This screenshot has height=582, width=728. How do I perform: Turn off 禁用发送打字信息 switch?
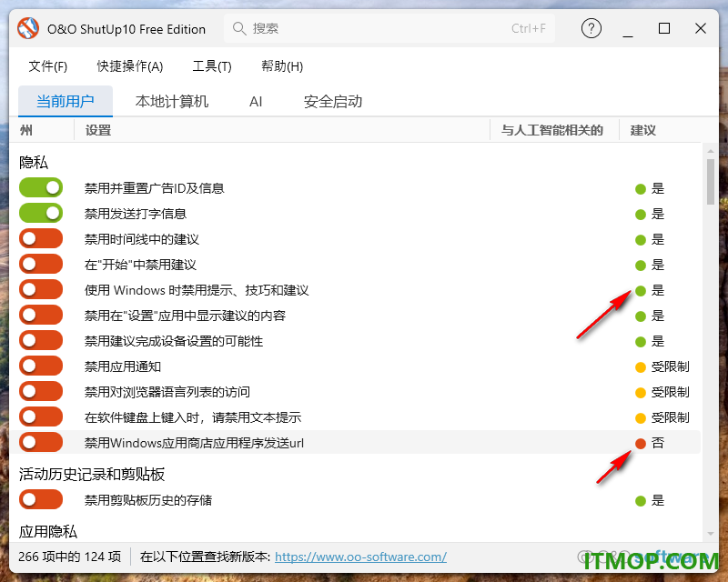click(x=41, y=213)
